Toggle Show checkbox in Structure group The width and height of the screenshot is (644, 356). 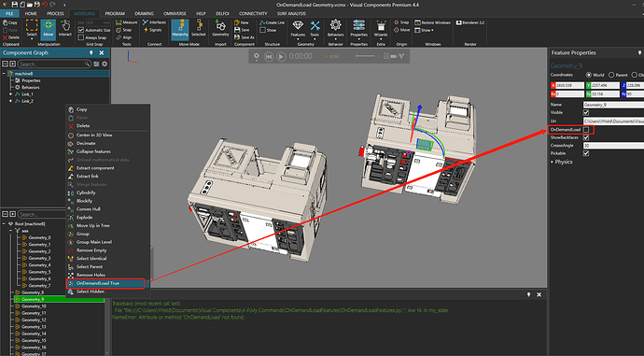[263, 30]
